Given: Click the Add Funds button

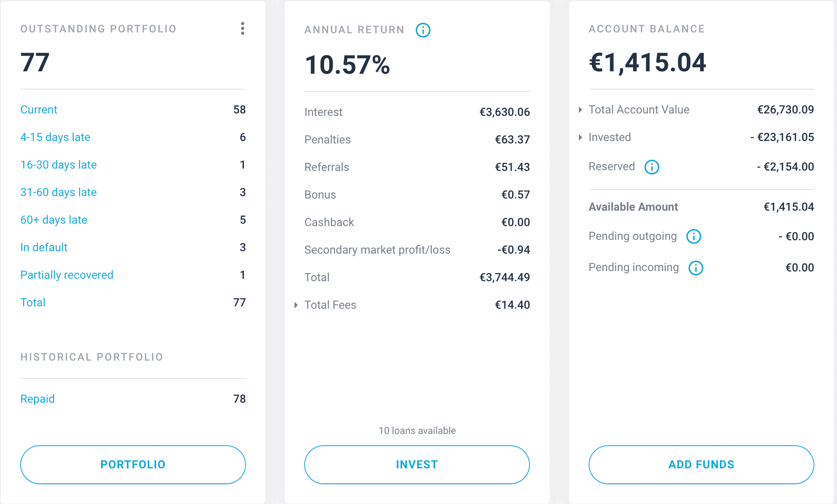Looking at the screenshot, I should click(x=701, y=465).
